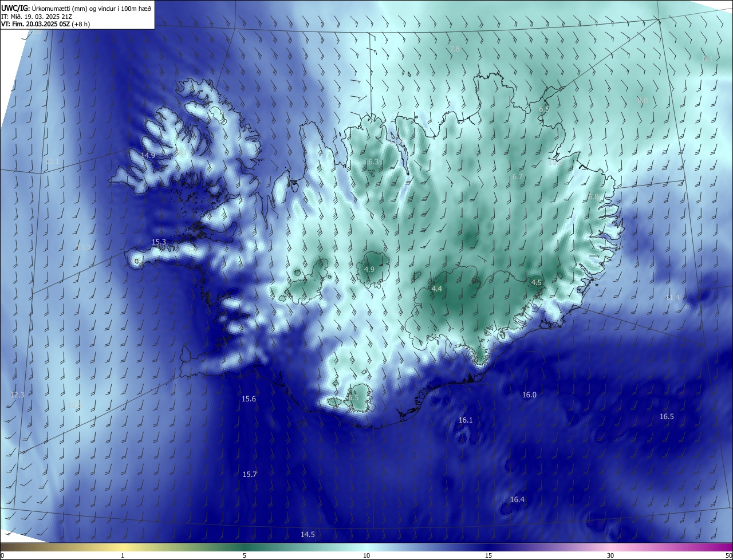
Task: Click the 16.4 value on the map
Action: pyautogui.click(x=517, y=500)
